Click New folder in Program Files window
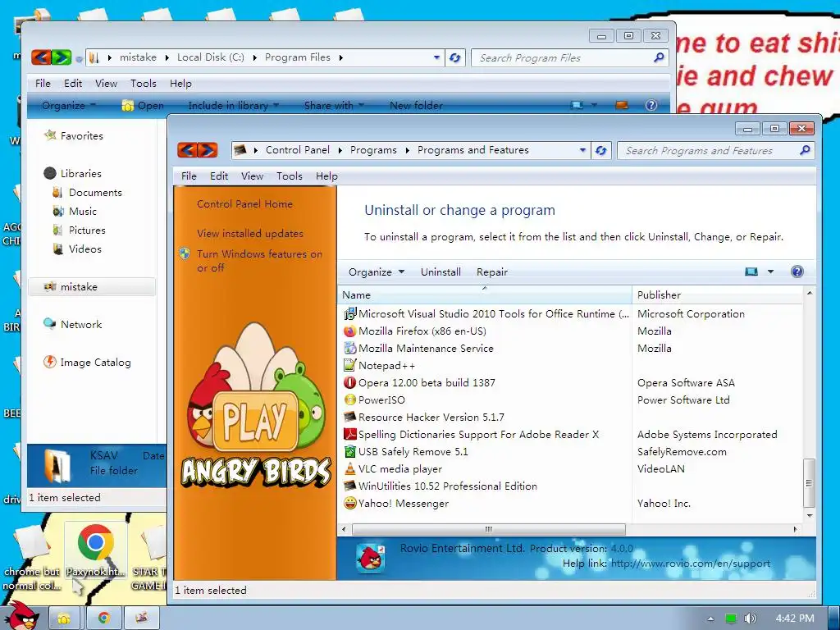Image resolution: width=840 pixels, height=630 pixels. pos(416,106)
